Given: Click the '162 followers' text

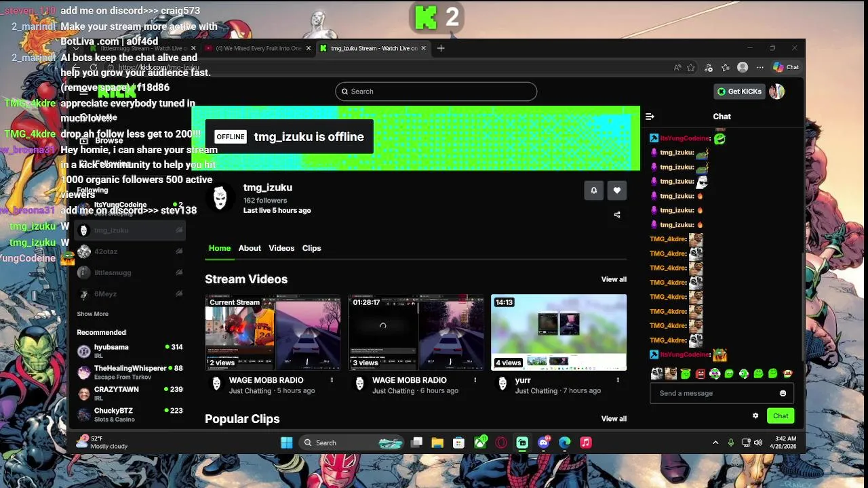Looking at the screenshot, I should (265, 201).
